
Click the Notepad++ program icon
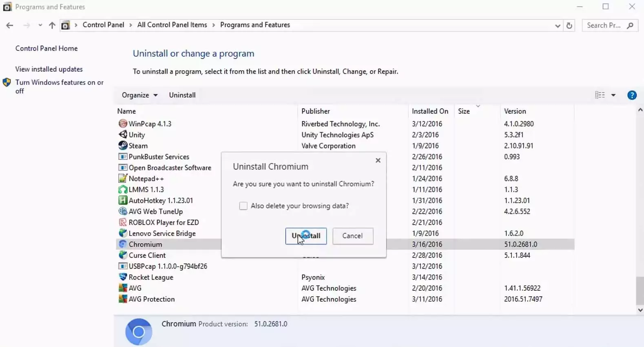[x=122, y=178]
